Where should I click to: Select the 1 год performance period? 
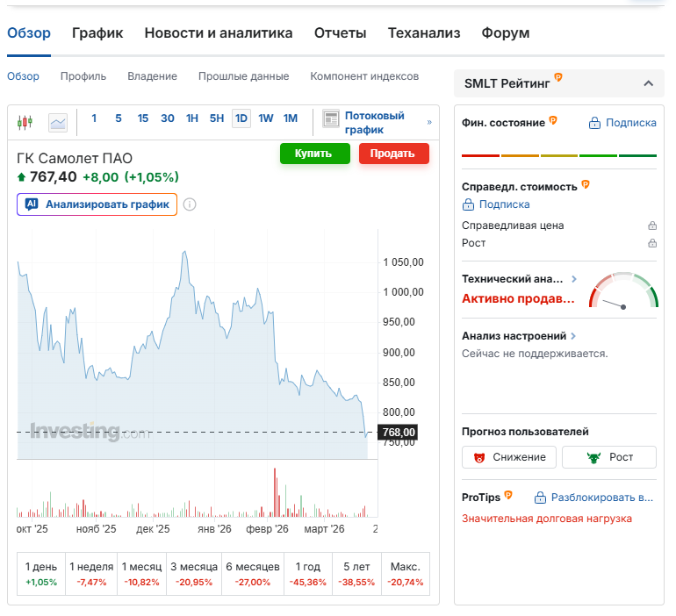click(x=307, y=574)
